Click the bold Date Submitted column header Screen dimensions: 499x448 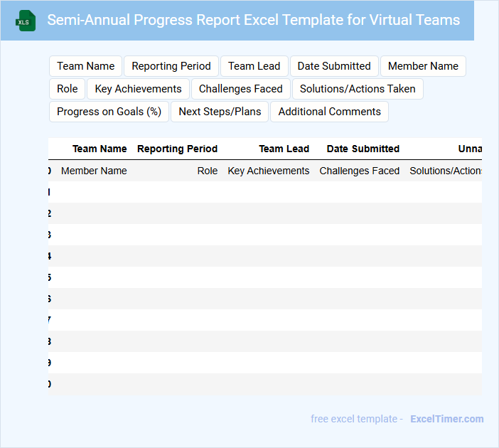(x=363, y=149)
